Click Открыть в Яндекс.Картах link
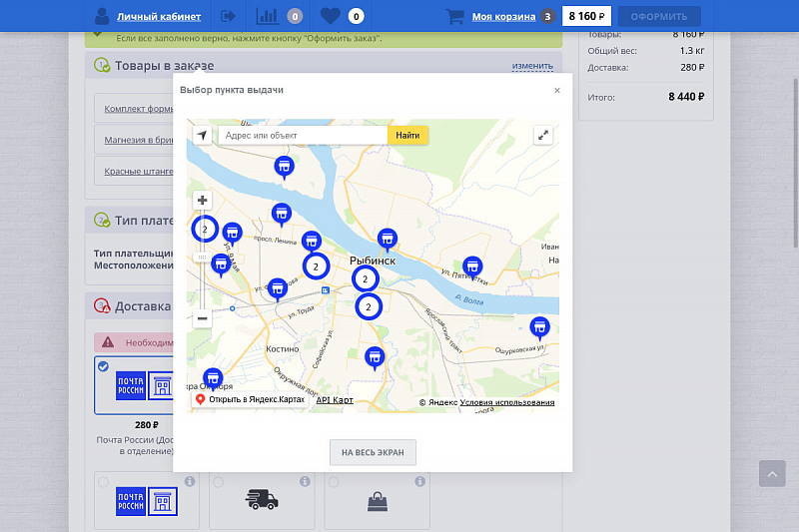 [x=251, y=399]
